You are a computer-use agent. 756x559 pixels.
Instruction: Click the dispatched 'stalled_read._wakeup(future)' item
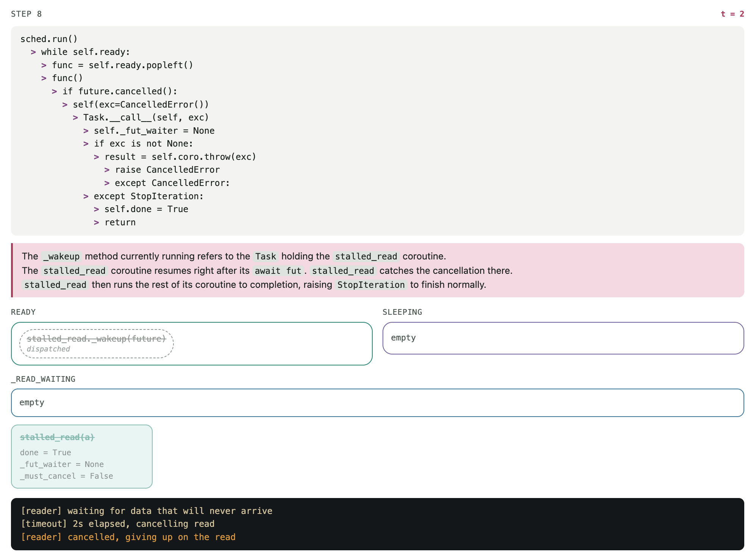[96, 344]
